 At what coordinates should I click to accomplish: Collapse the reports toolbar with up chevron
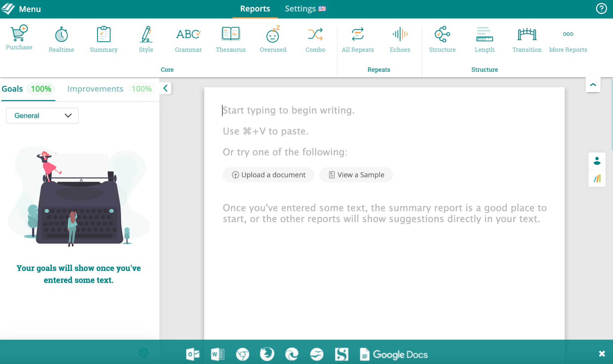(x=593, y=85)
